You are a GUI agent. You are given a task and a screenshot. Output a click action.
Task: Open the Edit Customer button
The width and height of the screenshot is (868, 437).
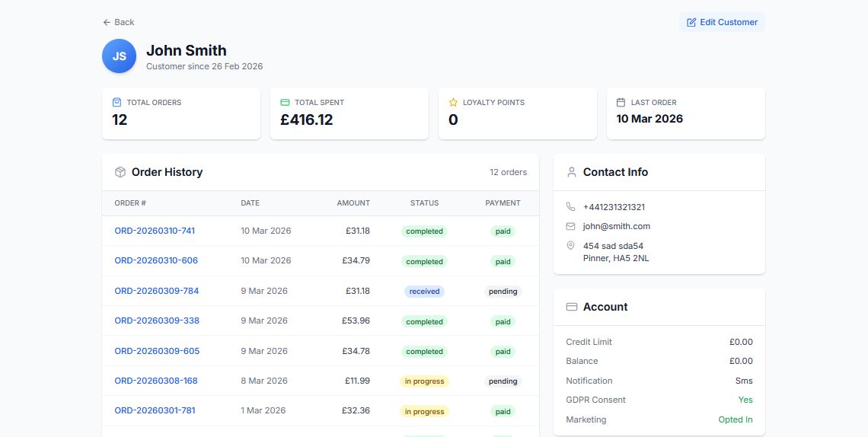(x=722, y=22)
